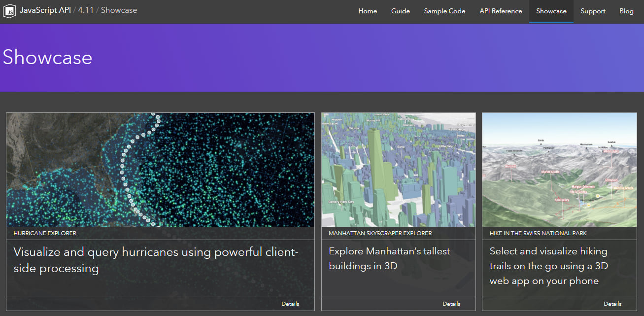Screen dimensions: 644x316
Task: Open the Hurricane Explorer map thumbnail
Action: click(160, 170)
